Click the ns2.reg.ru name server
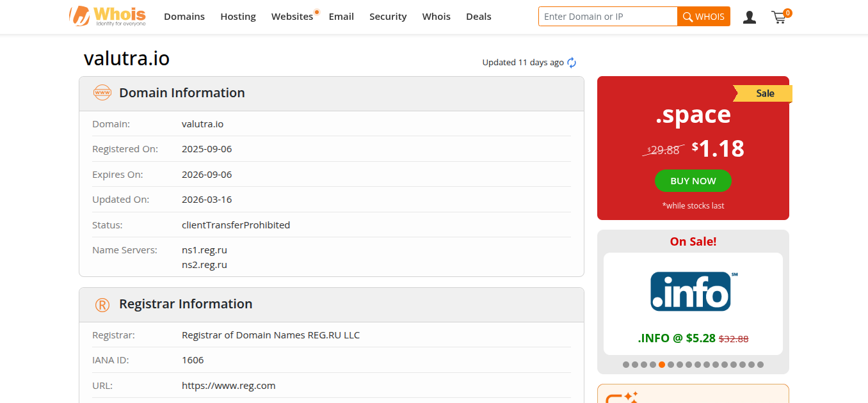This screenshot has height=403, width=868. click(204, 265)
